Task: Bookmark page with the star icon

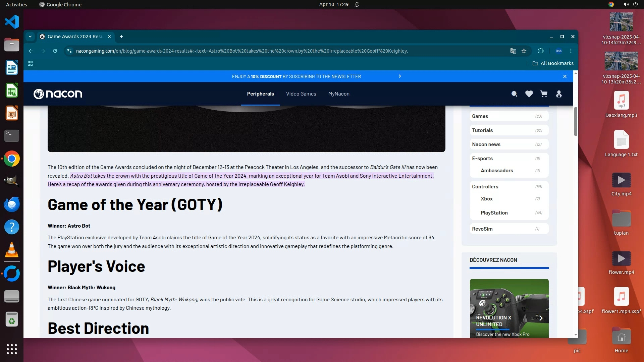Action: [524, 51]
